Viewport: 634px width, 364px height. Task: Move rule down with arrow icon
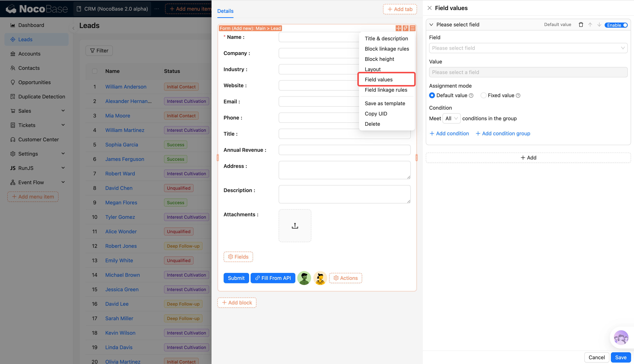click(599, 25)
